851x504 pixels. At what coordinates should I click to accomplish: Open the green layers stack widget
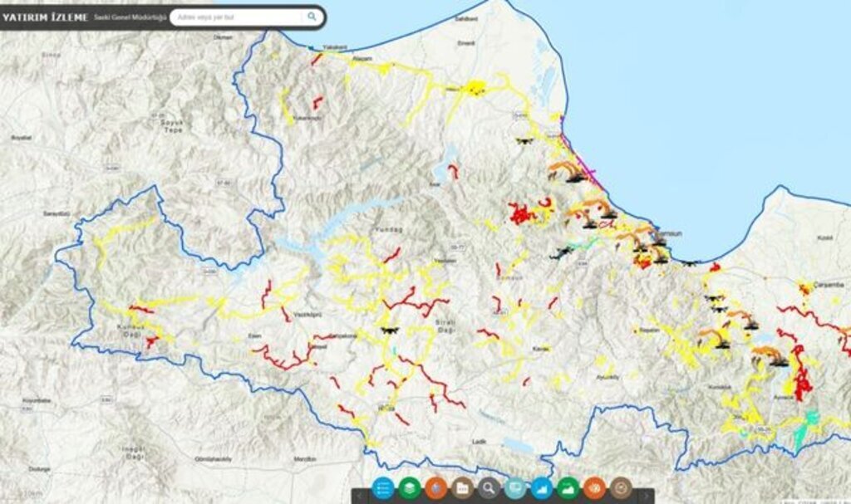tap(409, 489)
